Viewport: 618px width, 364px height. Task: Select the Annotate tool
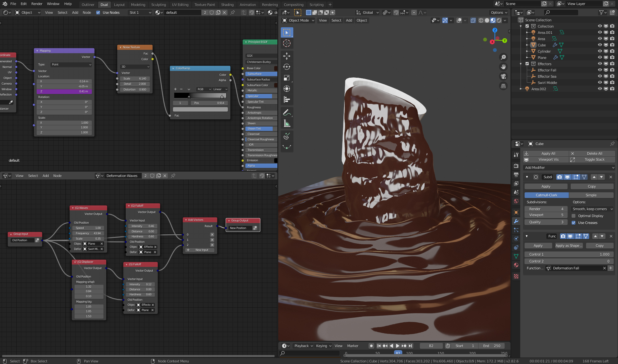point(287,112)
